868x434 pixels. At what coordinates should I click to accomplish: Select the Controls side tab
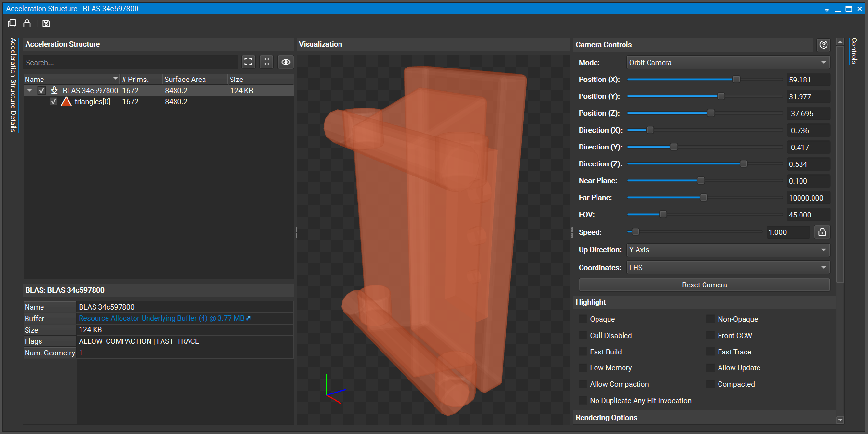click(x=854, y=51)
